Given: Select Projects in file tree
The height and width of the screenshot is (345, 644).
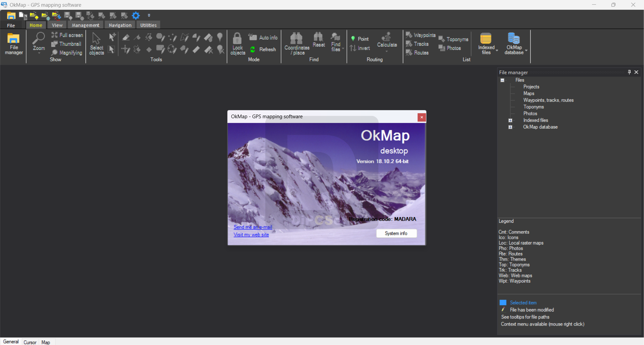Looking at the screenshot, I should 531,87.
